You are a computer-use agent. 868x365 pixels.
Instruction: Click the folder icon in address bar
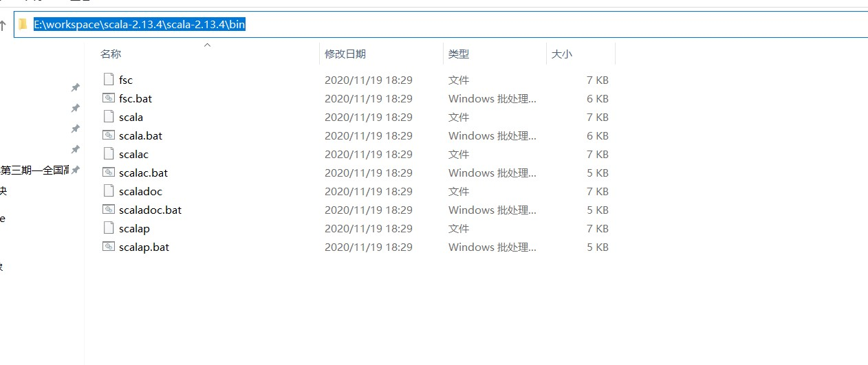click(23, 25)
